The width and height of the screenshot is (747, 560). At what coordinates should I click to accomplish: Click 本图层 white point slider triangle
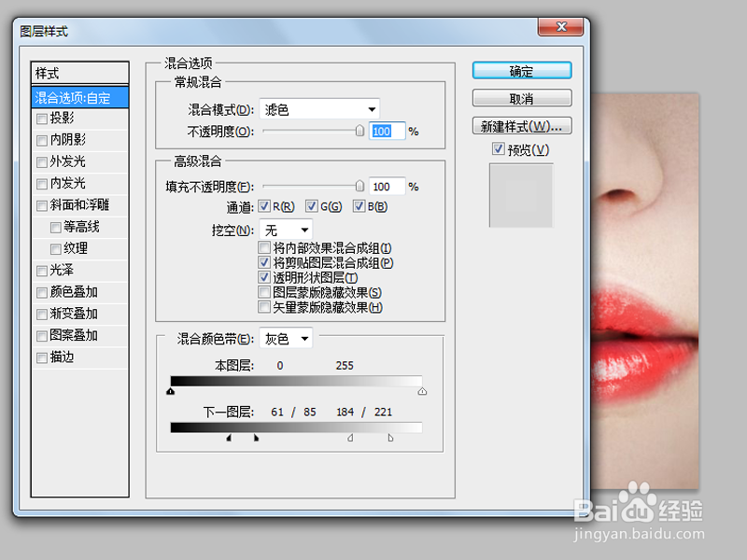pos(422,391)
